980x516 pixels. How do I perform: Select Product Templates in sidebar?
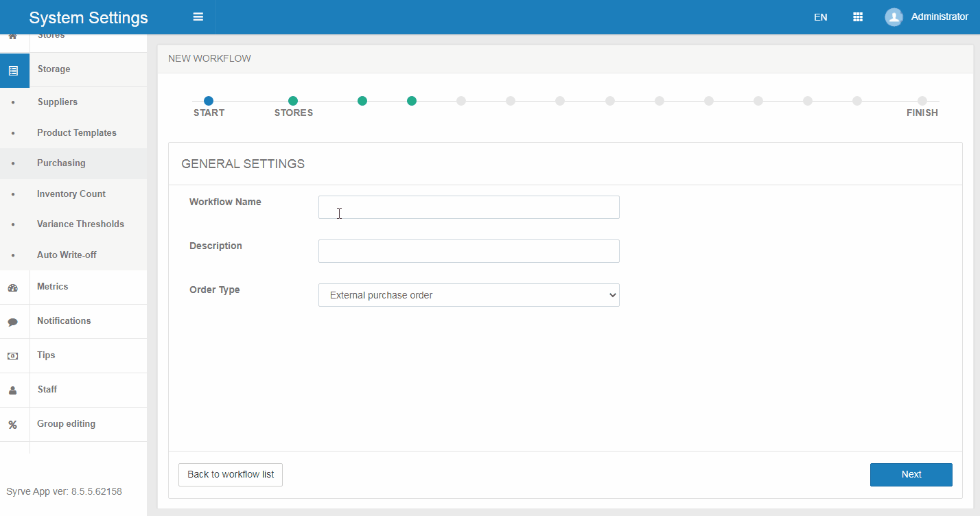76,132
